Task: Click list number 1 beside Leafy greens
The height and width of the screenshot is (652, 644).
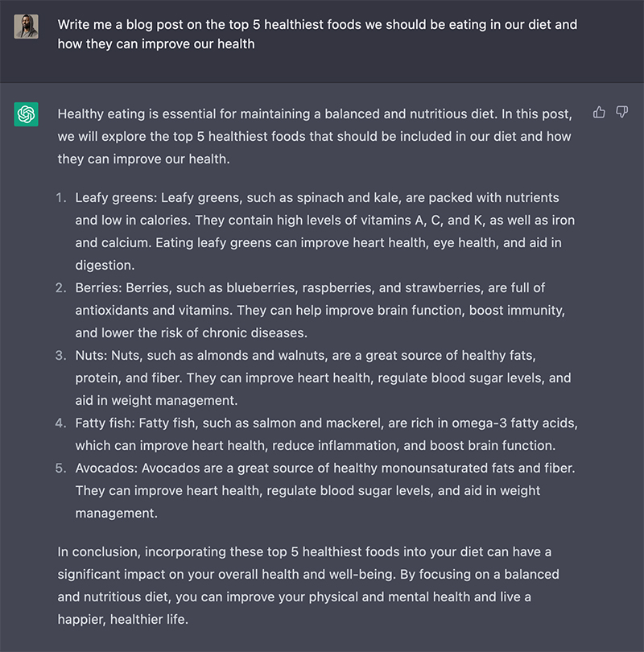Action: click(x=61, y=197)
